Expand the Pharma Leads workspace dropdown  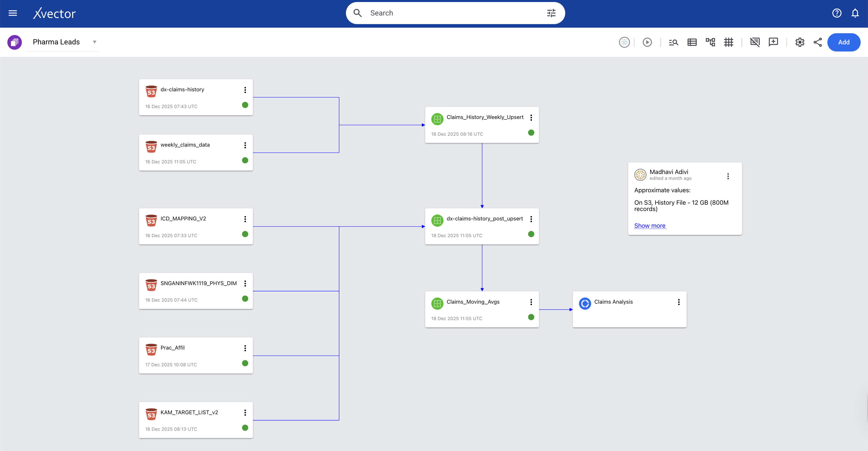tap(94, 42)
